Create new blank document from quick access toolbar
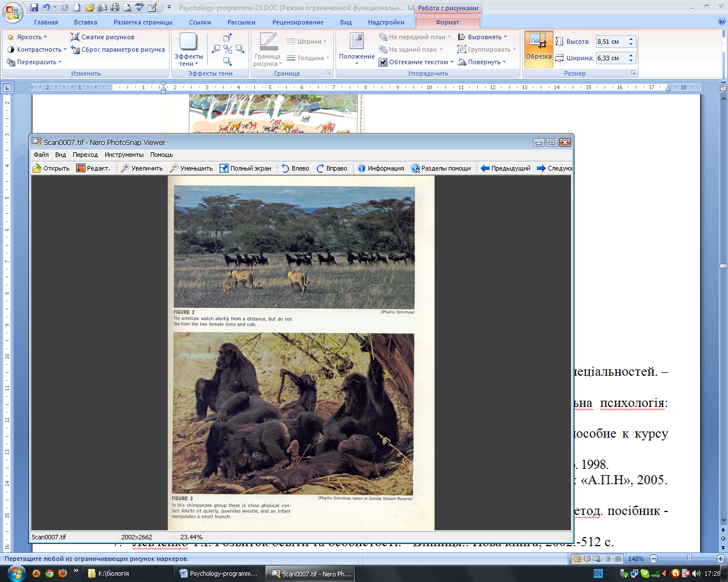The width and height of the screenshot is (728, 582). (x=77, y=8)
